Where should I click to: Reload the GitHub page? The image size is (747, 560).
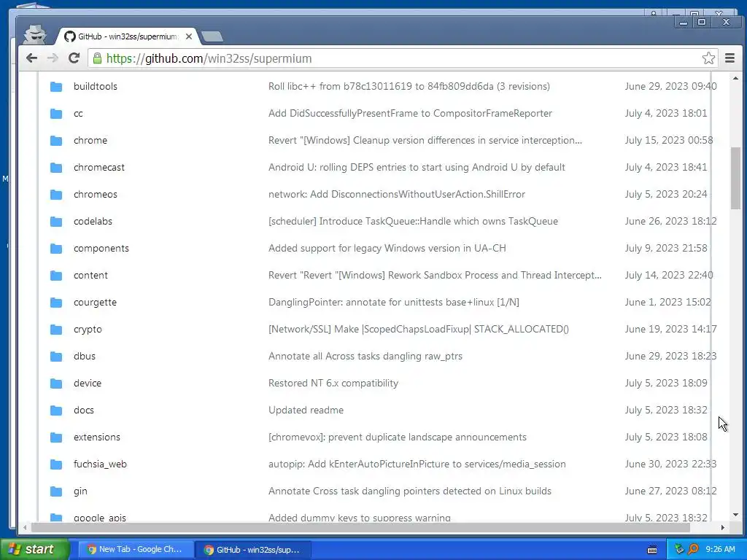pos(74,58)
